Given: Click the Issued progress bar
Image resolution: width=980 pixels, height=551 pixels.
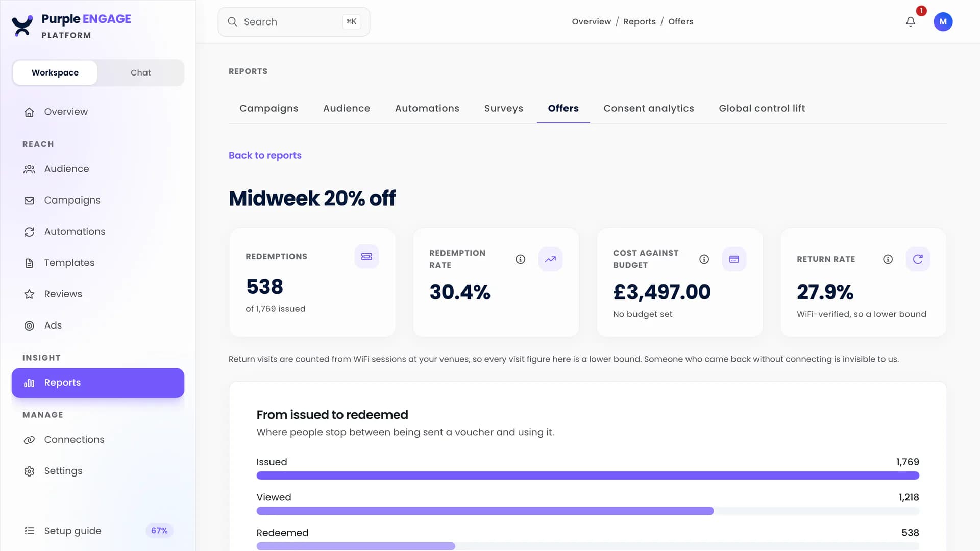Looking at the screenshot, I should pos(587,475).
